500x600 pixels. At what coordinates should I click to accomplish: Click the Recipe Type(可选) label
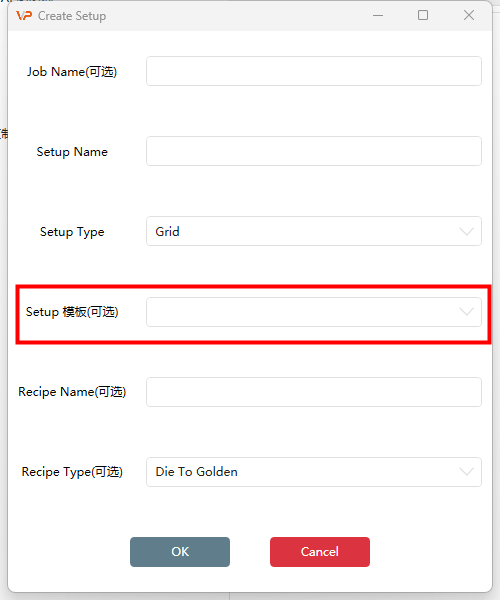point(72,472)
